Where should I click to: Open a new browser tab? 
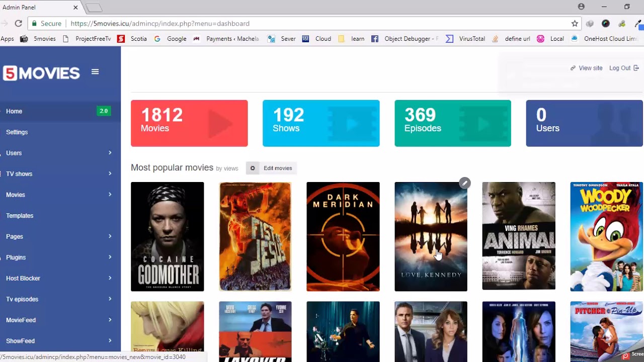coord(94,8)
